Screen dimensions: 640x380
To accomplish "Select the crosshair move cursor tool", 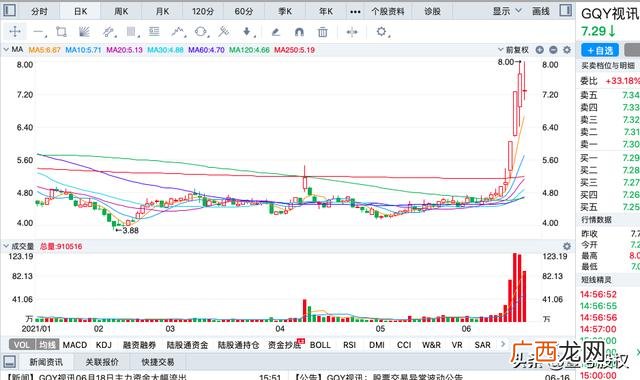I will (15, 31).
